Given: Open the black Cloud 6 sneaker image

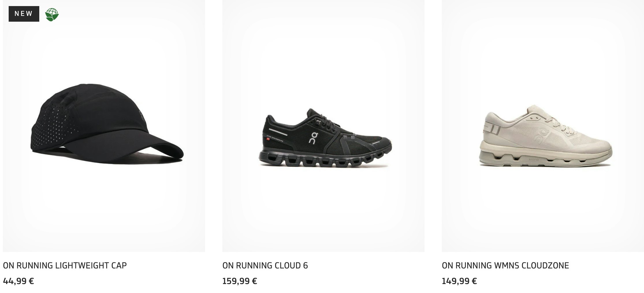Looking at the screenshot, I should [x=323, y=126].
